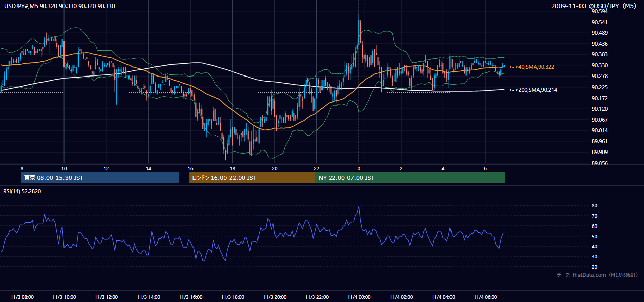The width and height of the screenshot is (644, 302).
Task: Click the 90.436 price axis label
Action: pos(599,44)
